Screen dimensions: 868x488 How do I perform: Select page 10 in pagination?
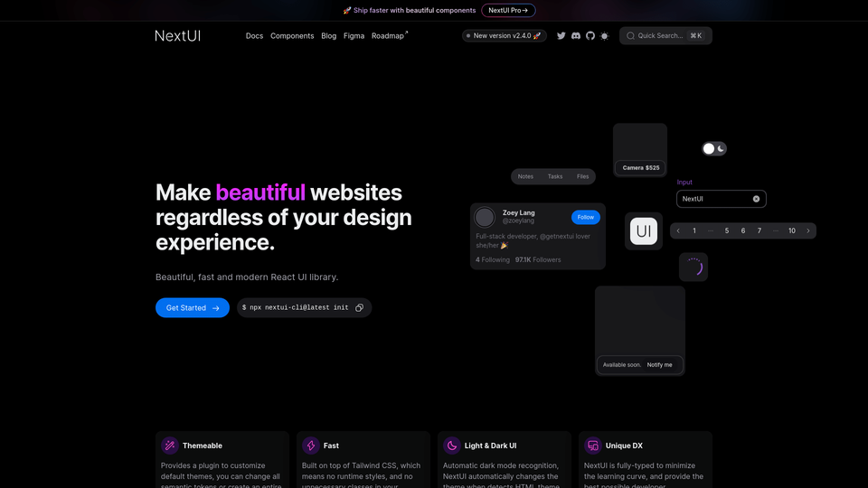click(792, 230)
